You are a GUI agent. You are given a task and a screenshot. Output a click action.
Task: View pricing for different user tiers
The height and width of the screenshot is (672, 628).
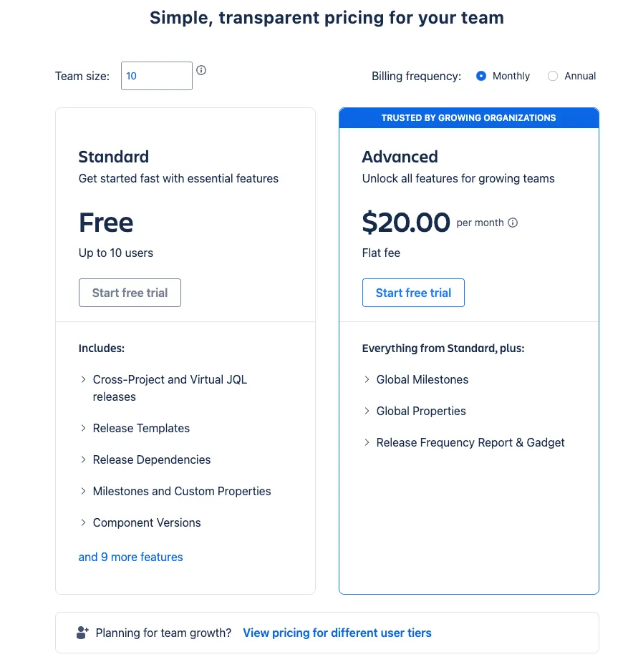click(337, 633)
